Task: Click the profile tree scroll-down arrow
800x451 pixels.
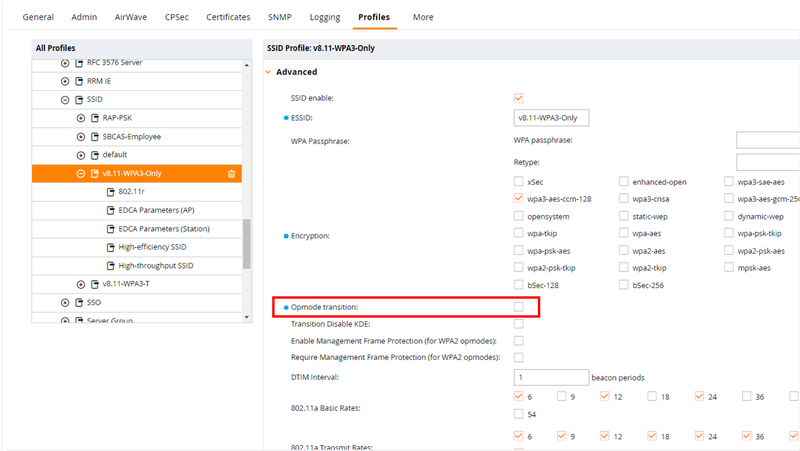Action: [247, 317]
